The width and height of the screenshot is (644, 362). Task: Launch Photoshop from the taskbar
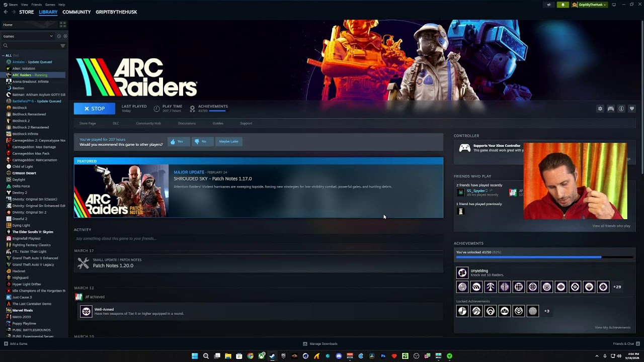pyautogui.click(x=383, y=356)
